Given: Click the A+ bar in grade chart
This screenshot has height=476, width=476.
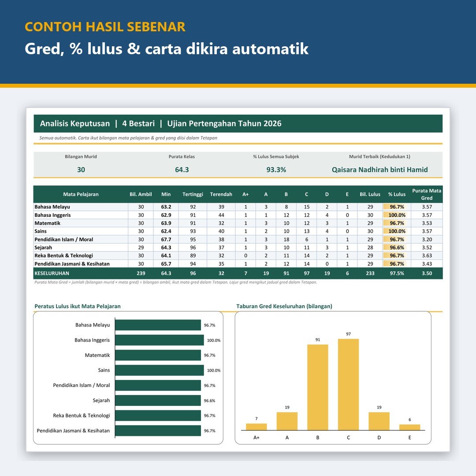Looking at the screenshot, I should click(x=256, y=427).
